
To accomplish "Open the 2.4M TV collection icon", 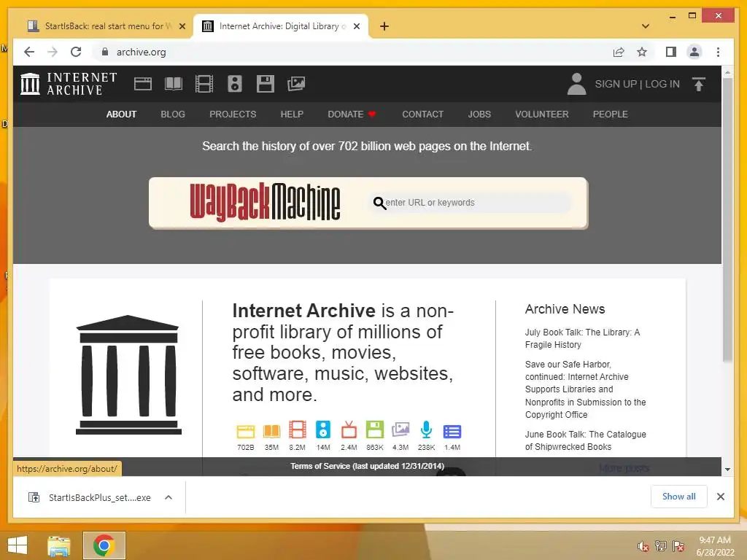I will pos(349,430).
